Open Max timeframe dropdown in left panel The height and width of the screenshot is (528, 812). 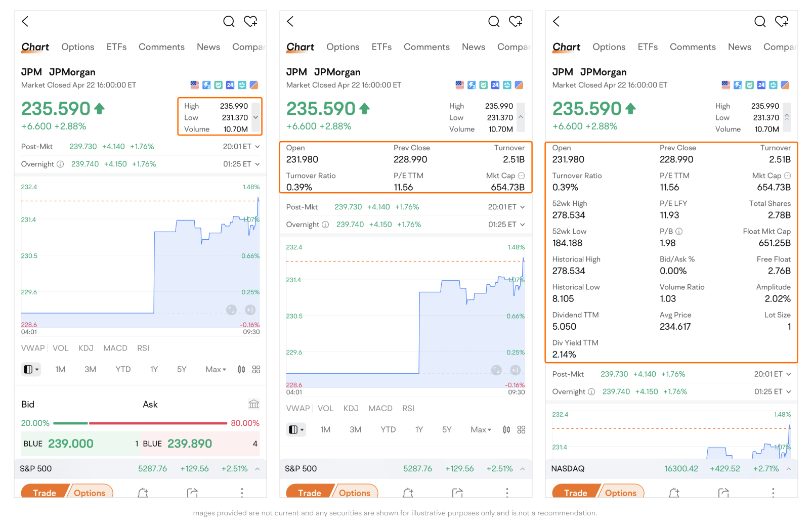coord(216,370)
